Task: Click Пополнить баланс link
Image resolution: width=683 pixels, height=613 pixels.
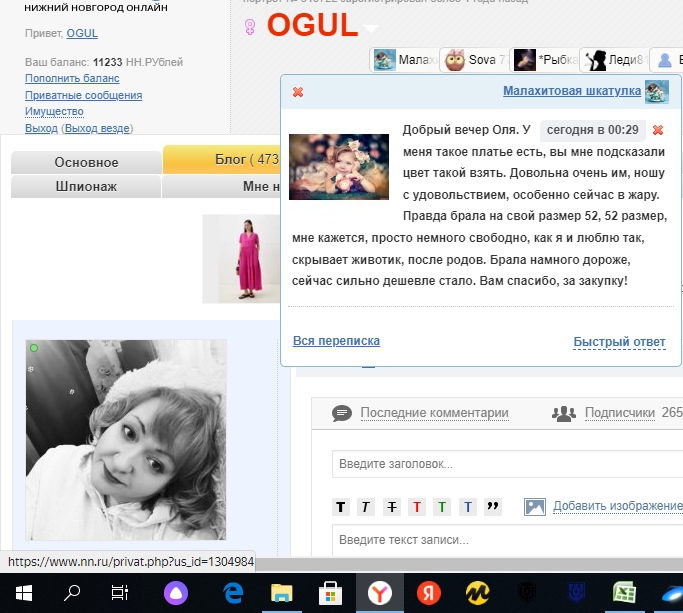Action: 72,78
